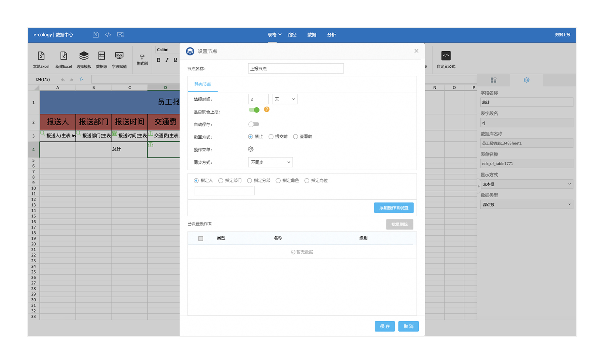Toggle the 是否联合上报 switch off
Viewport: 604px width, 364px height.
tap(254, 110)
